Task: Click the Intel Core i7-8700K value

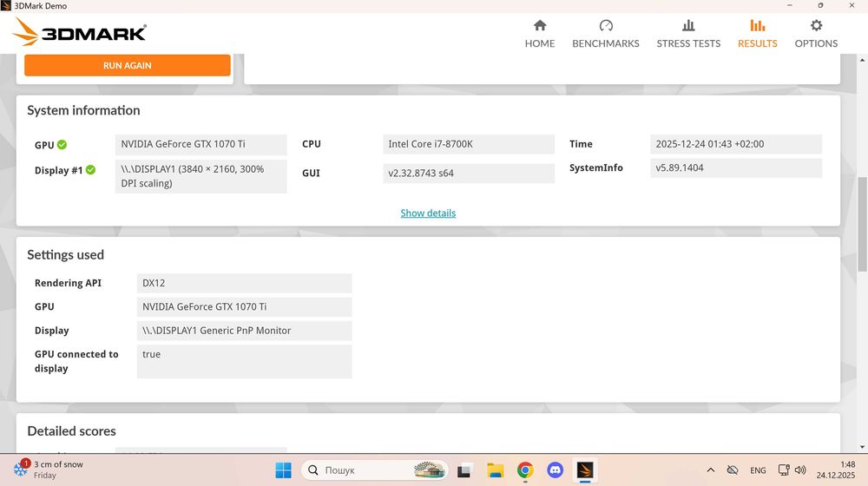Action: [x=469, y=144]
